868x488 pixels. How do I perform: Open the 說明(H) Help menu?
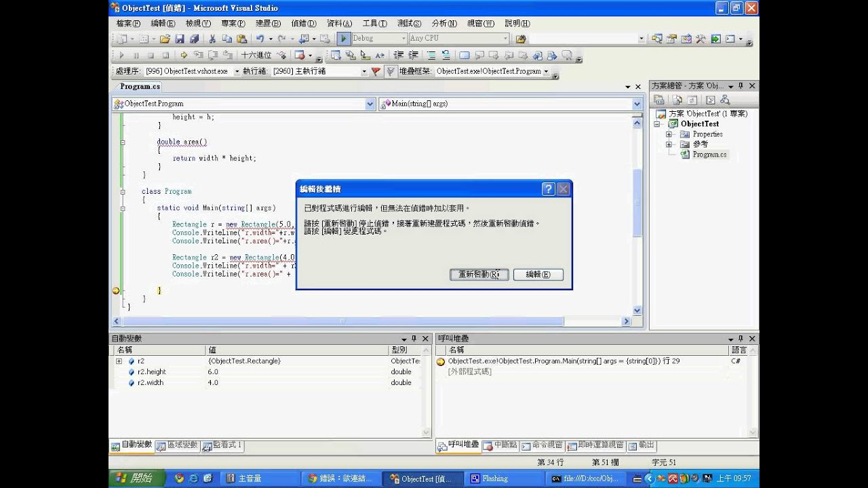click(517, 23)
